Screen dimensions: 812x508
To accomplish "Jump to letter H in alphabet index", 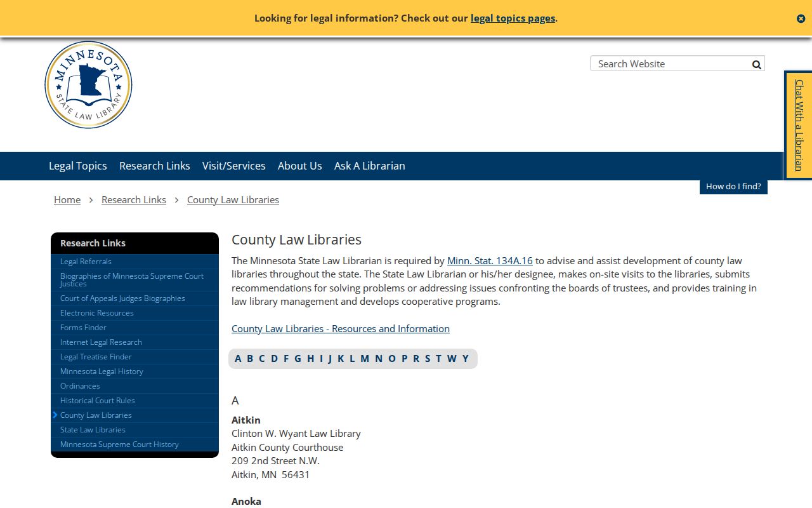I will tap(310, 358).
